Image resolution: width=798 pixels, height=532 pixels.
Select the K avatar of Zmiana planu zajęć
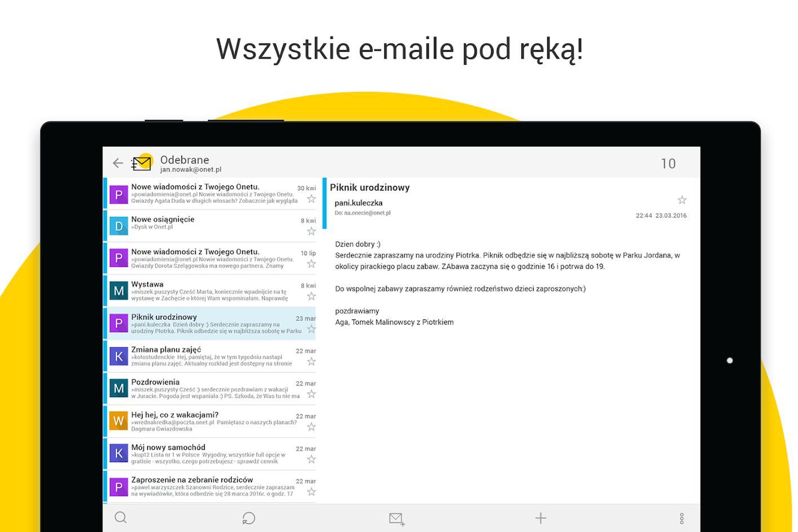coord(118,356)
